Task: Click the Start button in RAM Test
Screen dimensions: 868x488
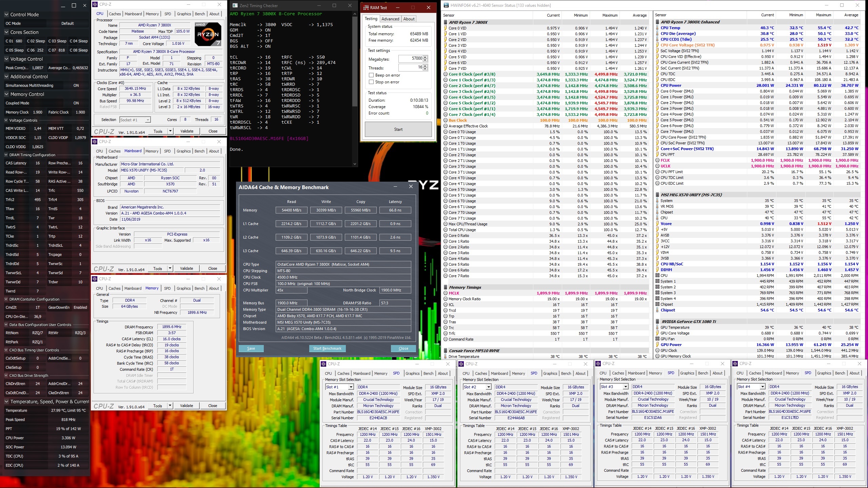Action: click(398, 129)
